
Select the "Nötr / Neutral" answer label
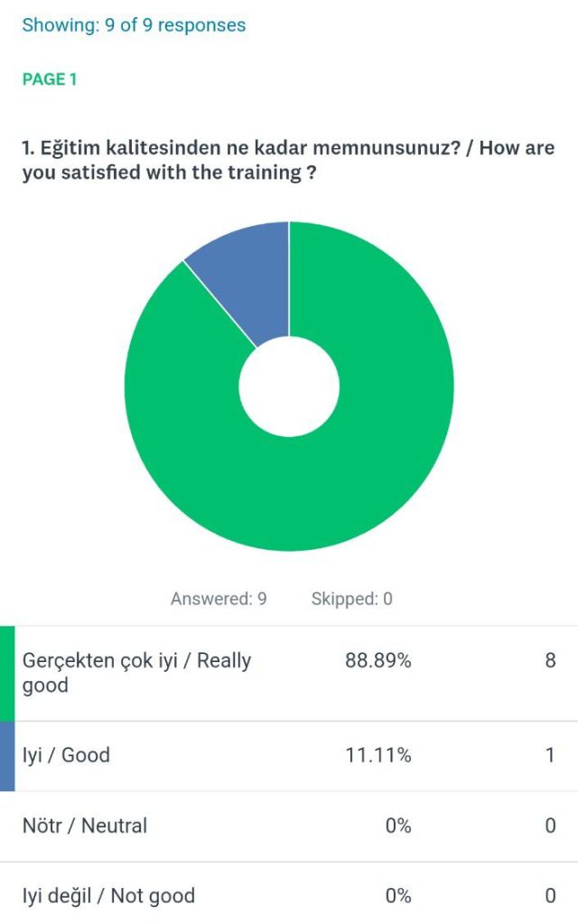85,826
